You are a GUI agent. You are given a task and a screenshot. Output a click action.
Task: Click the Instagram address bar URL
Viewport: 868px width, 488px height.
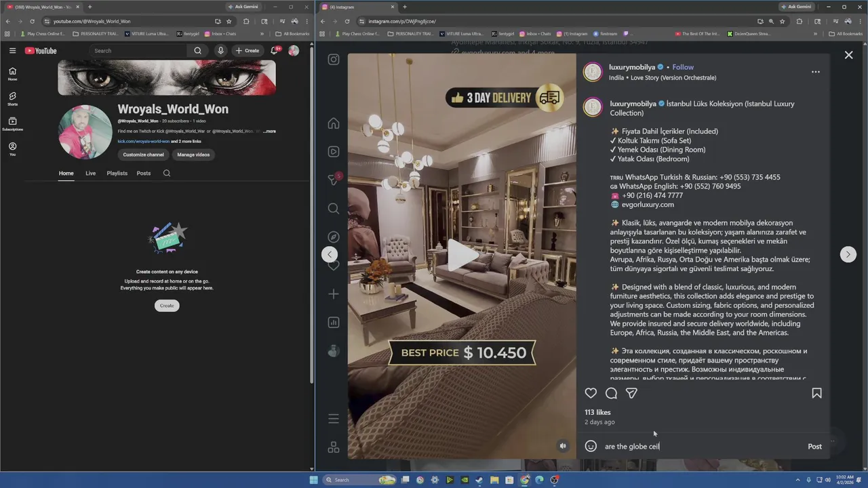pos(402,21)
